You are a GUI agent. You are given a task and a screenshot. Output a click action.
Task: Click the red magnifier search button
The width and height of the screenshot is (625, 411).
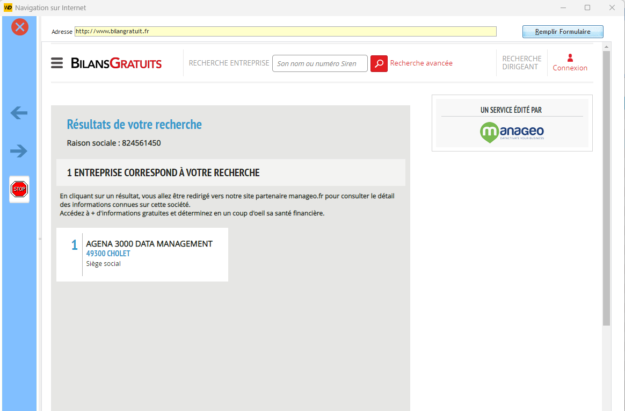point(379,63)
